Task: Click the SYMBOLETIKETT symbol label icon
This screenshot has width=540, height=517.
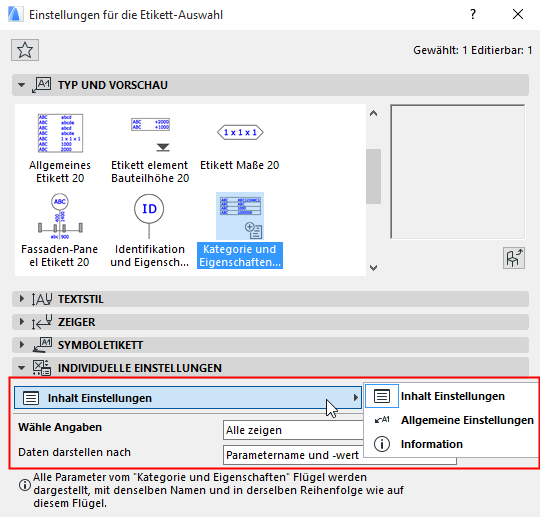Action: coord(42,345)
